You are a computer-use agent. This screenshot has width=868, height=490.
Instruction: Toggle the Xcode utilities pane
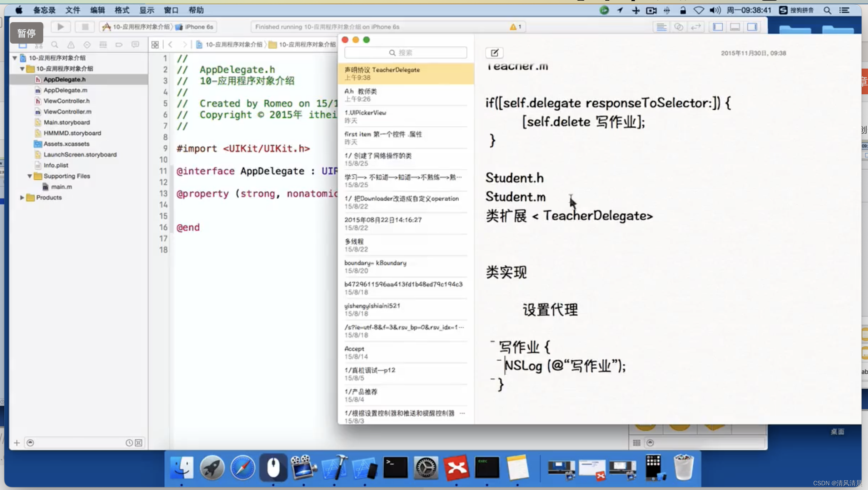752,27
